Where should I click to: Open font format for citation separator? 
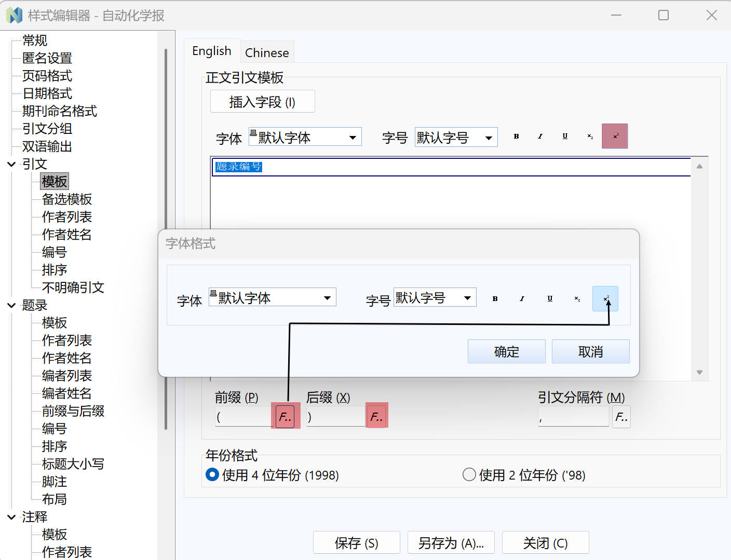tap(621, 417)
